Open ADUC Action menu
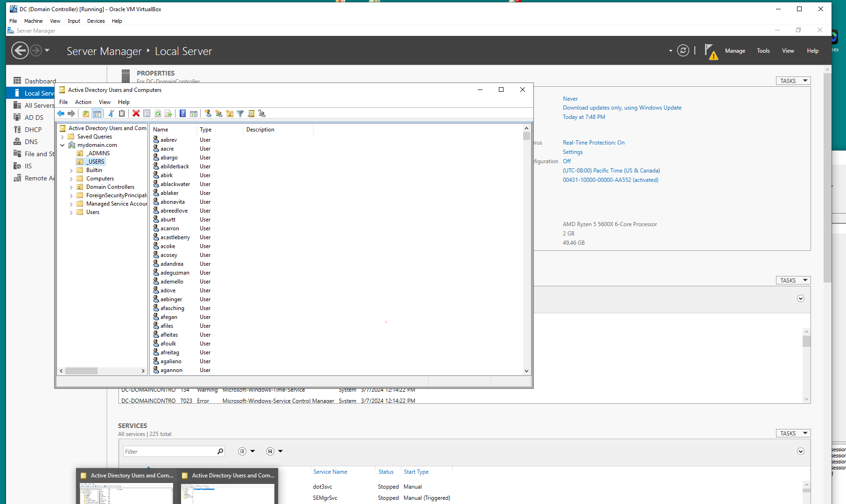Screen dimensions: 846x504 pyautogui.click(x=83, y=102)
